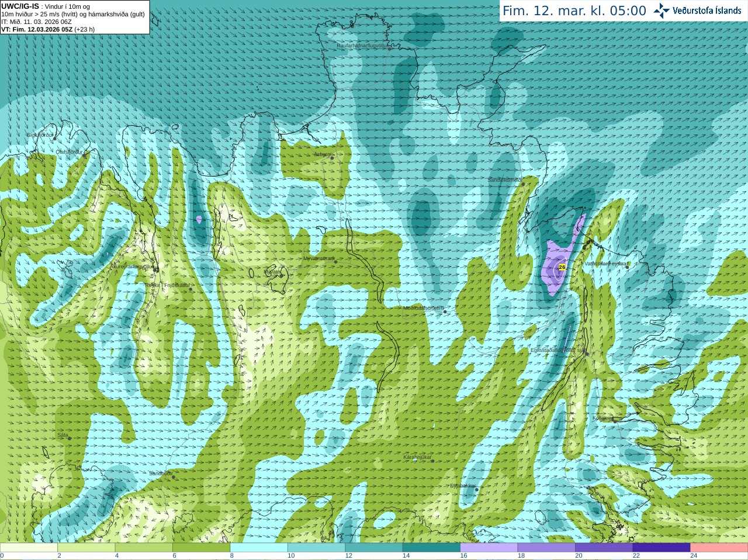Select the Ólafsfjörður station marker

[x=85, y=155]
